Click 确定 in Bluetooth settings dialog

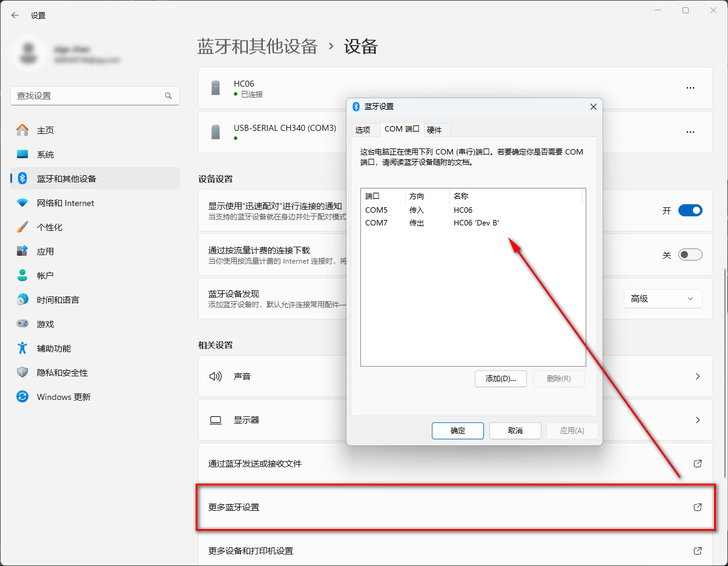(457, 431)
